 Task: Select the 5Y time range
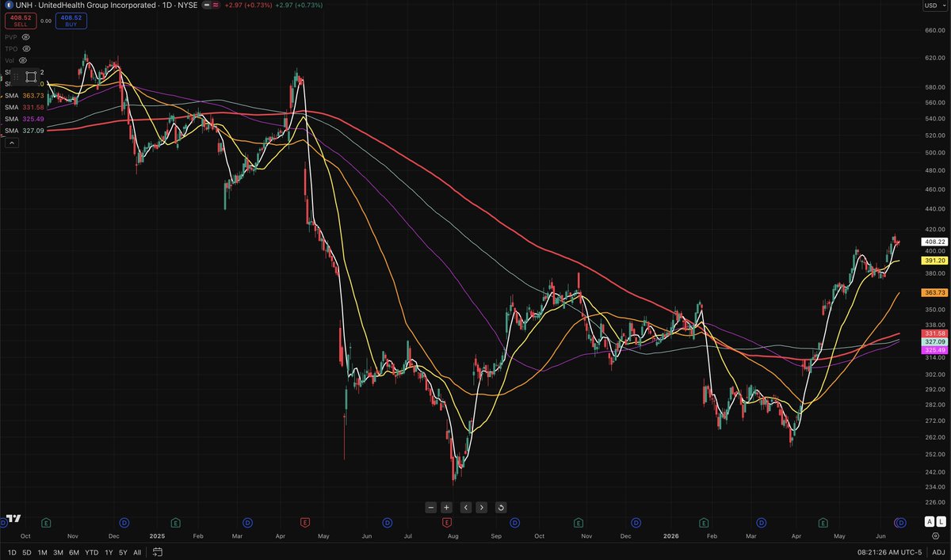click(123, 552)
